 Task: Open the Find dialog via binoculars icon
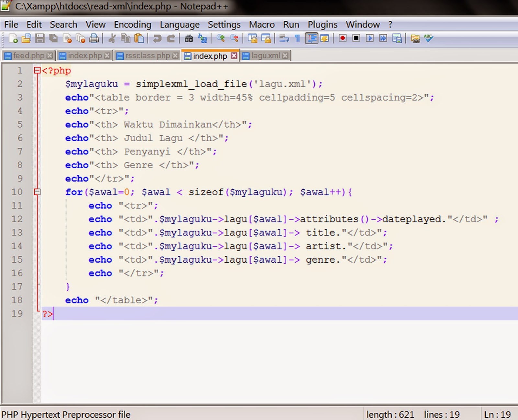point(188,39)
